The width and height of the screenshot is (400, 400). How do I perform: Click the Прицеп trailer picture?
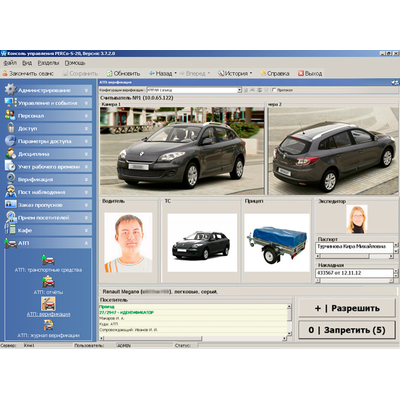(277, 242)
